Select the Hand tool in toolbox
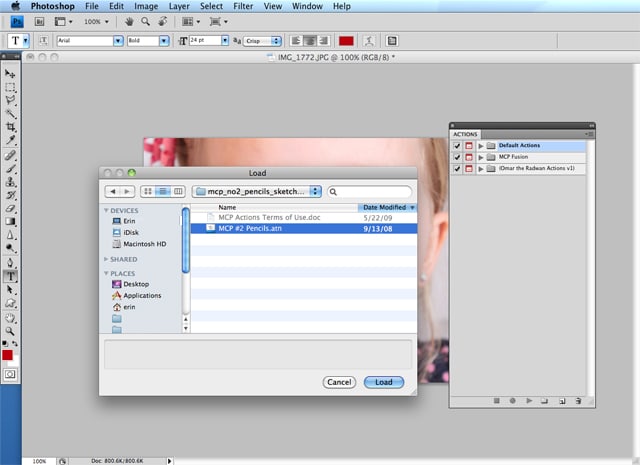 (x=10, y=318)
